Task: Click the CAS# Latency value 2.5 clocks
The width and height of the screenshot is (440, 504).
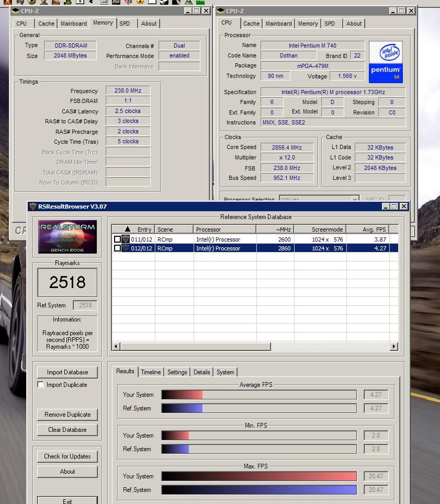Action: pyautogui.click(x=128, y=111)
